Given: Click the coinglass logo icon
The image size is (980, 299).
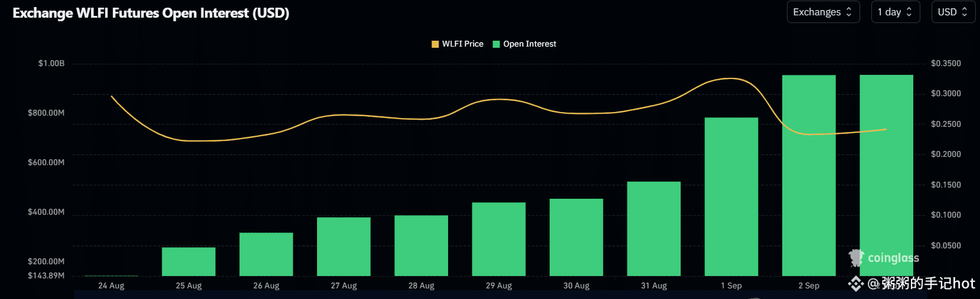Looking at the screenshot, I should [x=856, y=258].
